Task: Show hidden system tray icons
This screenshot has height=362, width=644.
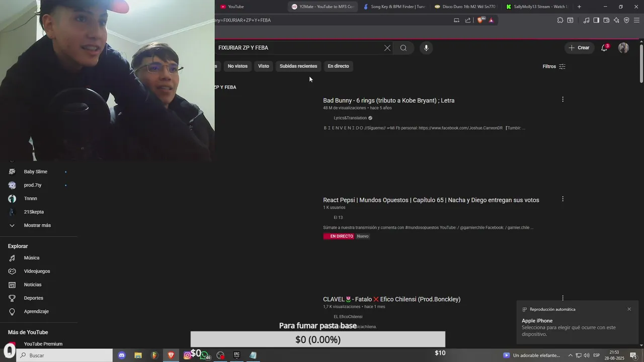Action: [x=571, y=355]
